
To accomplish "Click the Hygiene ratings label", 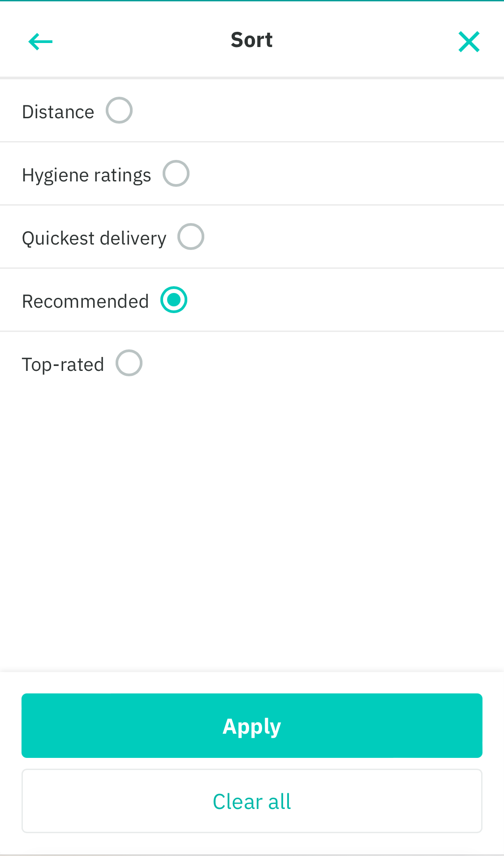I will (86, 175).
